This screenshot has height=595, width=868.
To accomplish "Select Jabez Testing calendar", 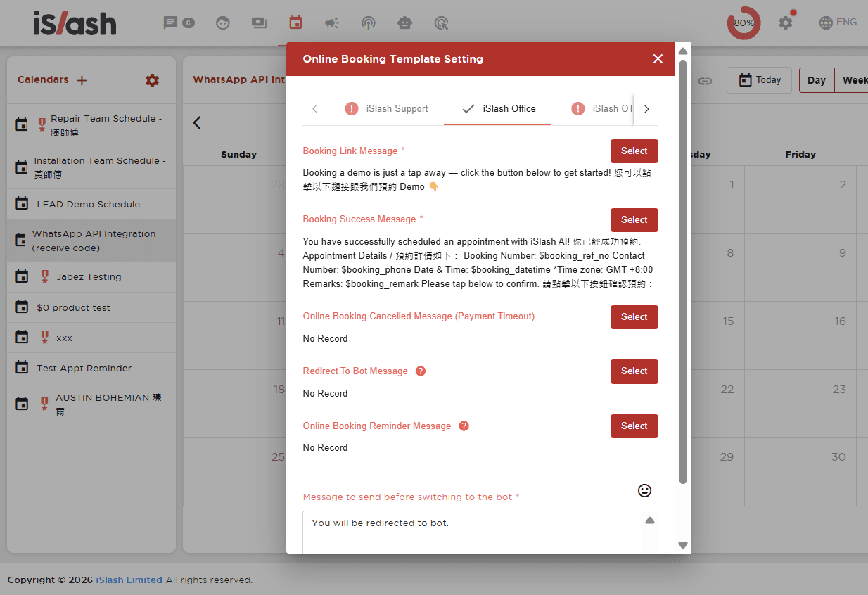I will (x=91, y=277).
